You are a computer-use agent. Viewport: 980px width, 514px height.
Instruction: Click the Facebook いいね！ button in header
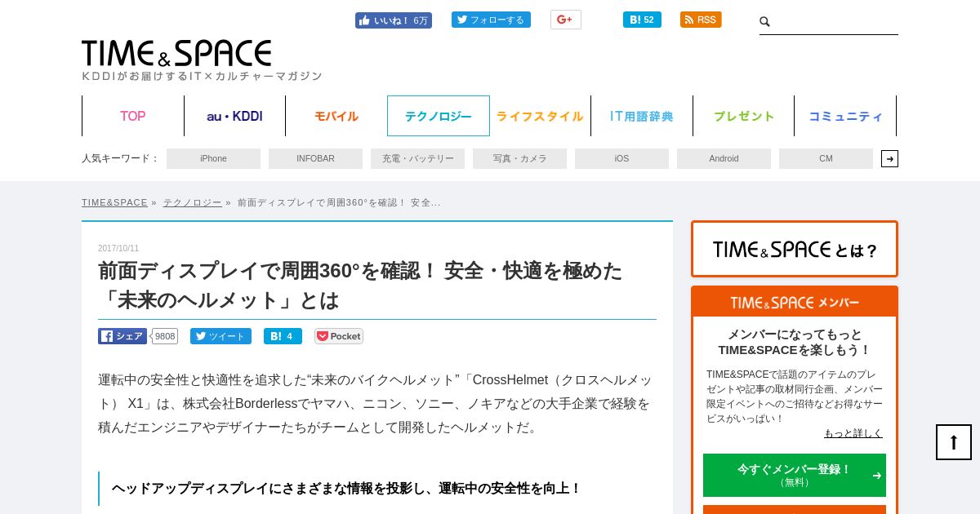[394, 20]
